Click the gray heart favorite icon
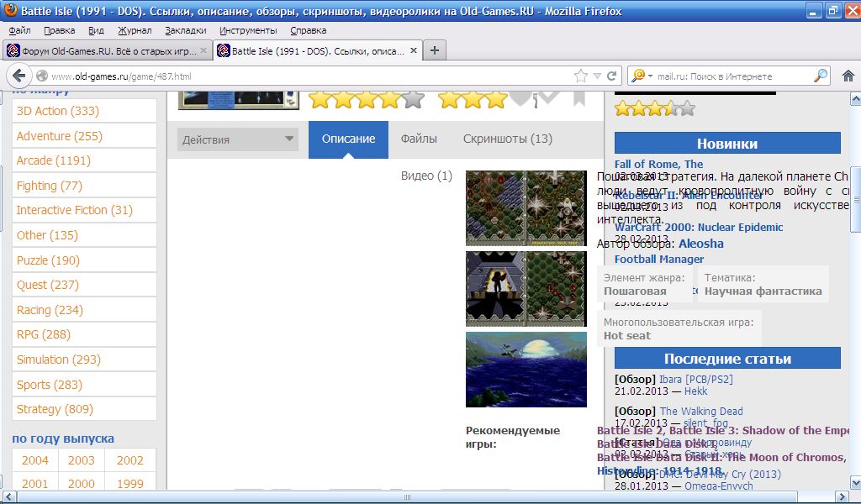 (x=521, y=98)
